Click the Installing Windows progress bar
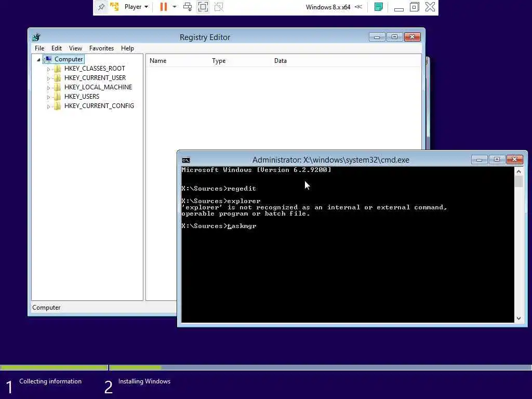The image size is (532, 399). [x=320, y=367]
